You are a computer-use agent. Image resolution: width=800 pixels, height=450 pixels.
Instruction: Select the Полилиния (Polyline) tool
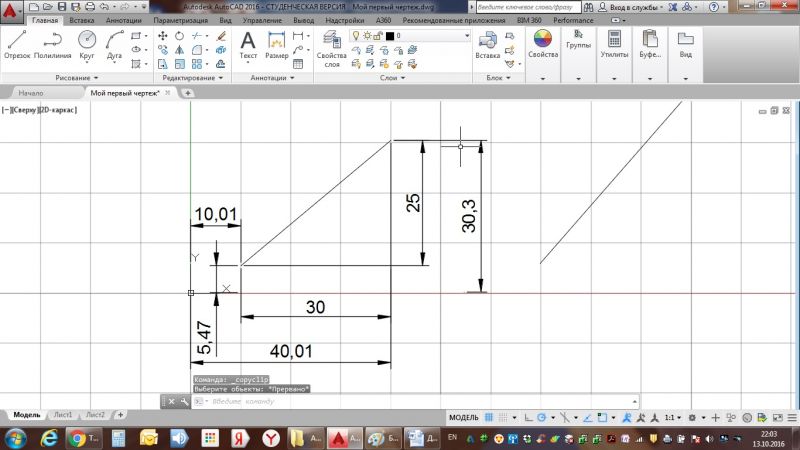tap(53, 44)
